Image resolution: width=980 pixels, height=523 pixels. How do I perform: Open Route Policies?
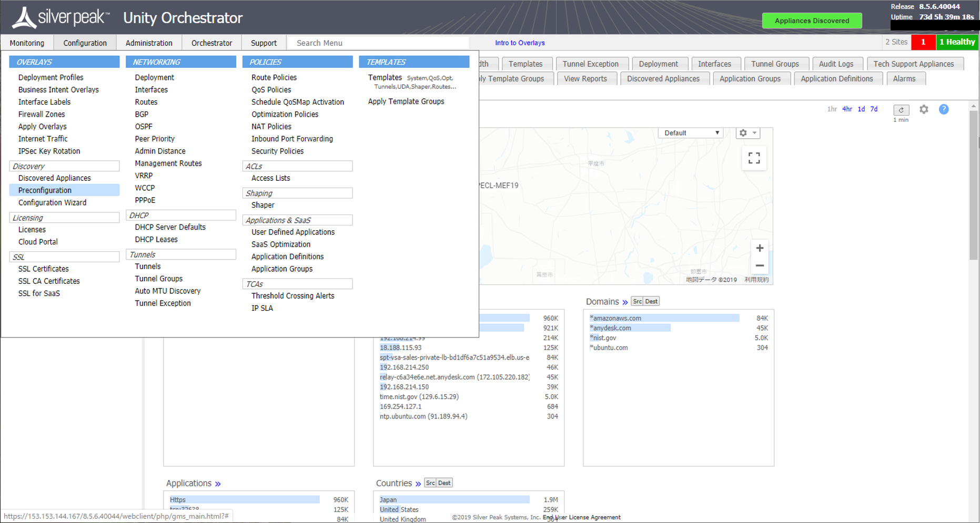coord(274,77)
